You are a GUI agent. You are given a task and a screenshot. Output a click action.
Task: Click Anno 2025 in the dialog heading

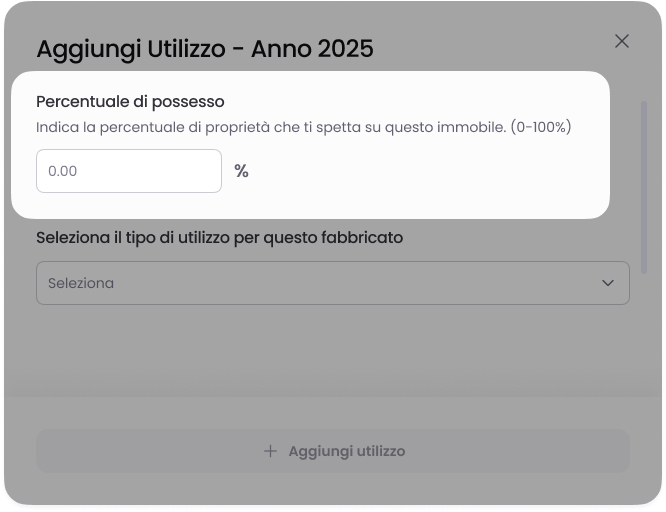312,48
